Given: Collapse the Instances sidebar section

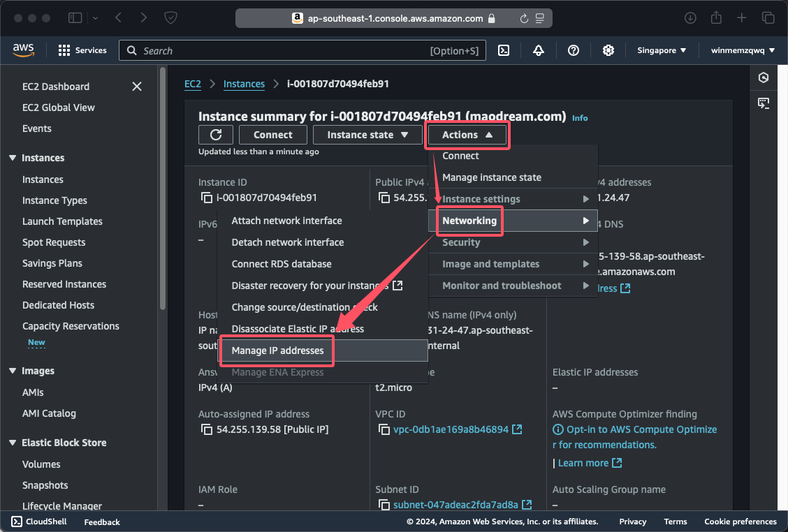Looking at the screenshot, I should coord(13,158).
